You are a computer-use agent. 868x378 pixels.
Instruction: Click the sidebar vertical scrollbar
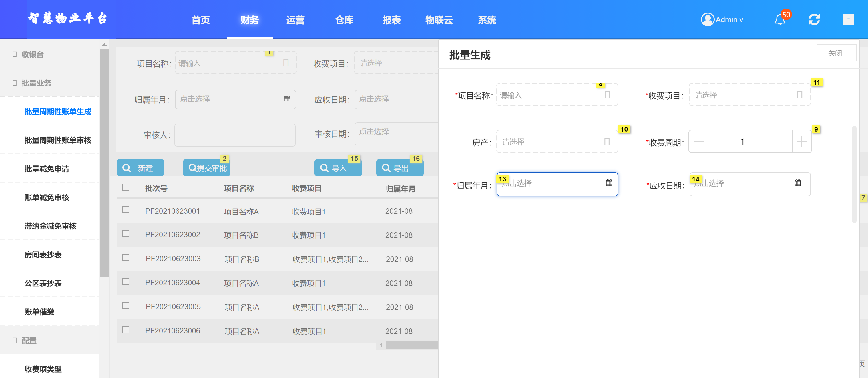click(x=104, y=163)
